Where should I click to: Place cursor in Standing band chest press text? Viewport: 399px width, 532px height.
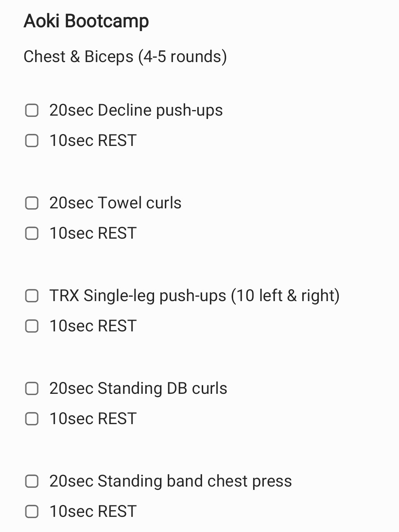tap(170, 481)
